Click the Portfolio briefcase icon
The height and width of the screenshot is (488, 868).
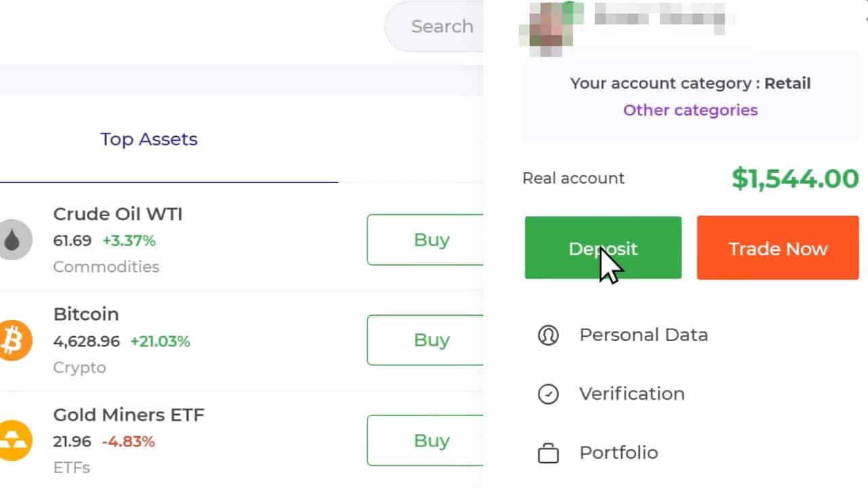(548, 453)
